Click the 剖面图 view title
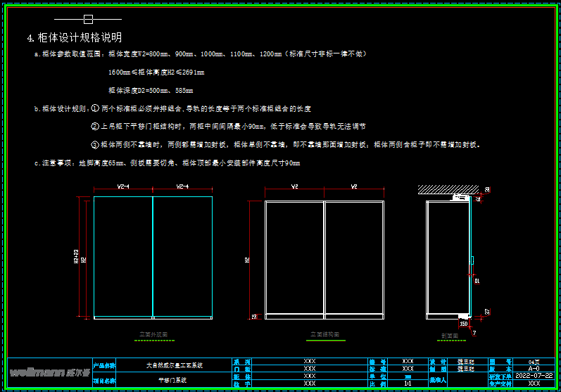 (x=450, y=336)
